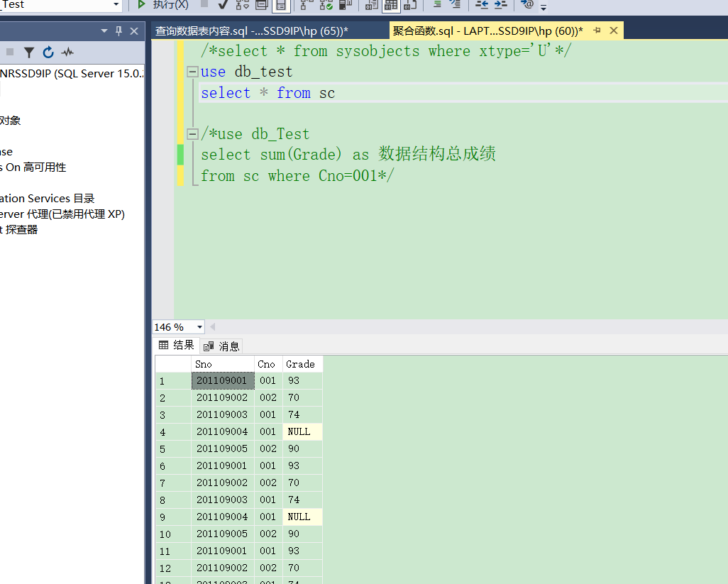The width and height of the screenshot is (728, 584).
Task: Select the 聚合函数.sql tab
Action: 487,31
